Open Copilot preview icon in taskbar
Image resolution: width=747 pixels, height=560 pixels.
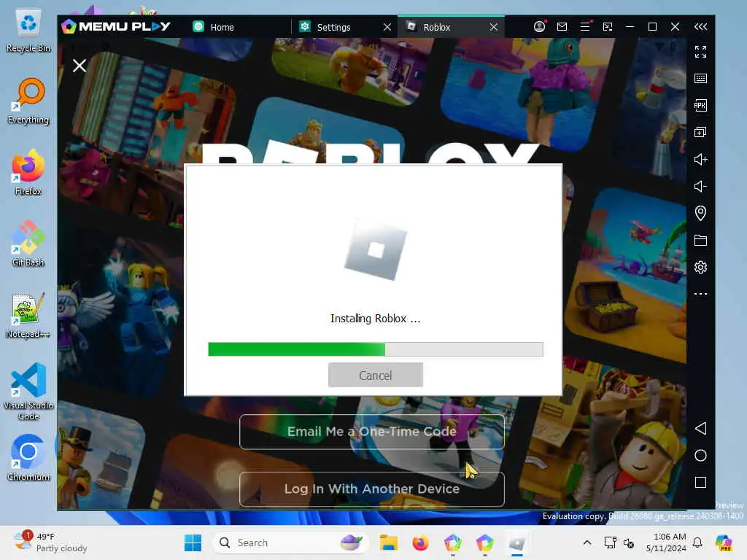723,542
